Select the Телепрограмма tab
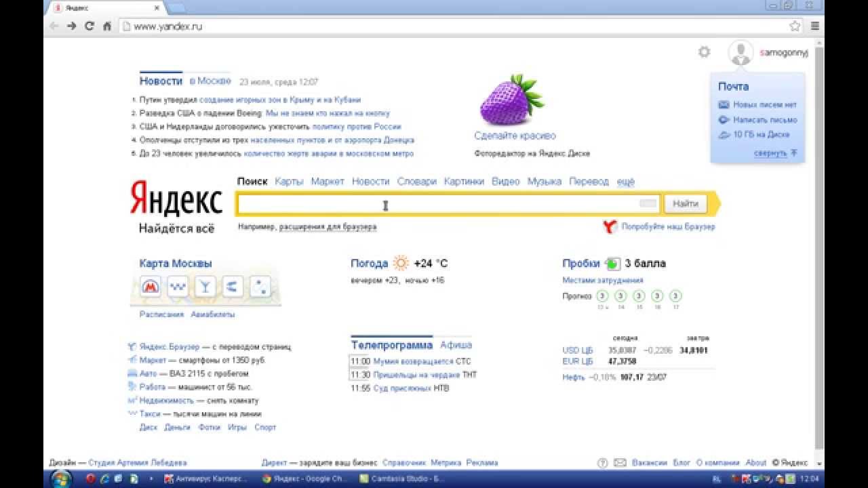This screenshot has width=868, height=488. click(x=391, y=345)
